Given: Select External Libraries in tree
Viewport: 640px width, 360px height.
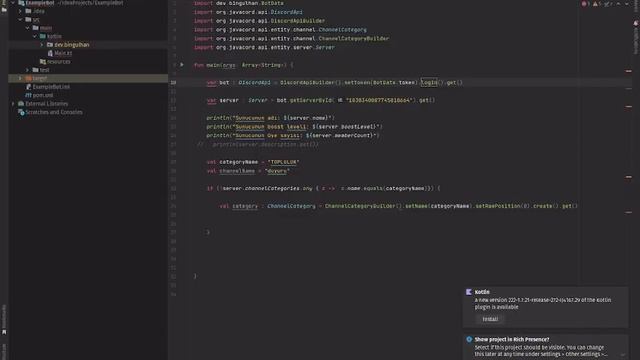Looking at the screenshot, I should tap(47, 104).
